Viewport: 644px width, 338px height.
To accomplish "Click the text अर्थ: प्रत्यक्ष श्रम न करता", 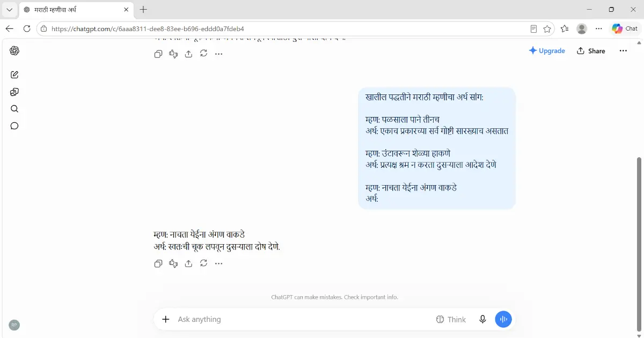I will [431, 165].
